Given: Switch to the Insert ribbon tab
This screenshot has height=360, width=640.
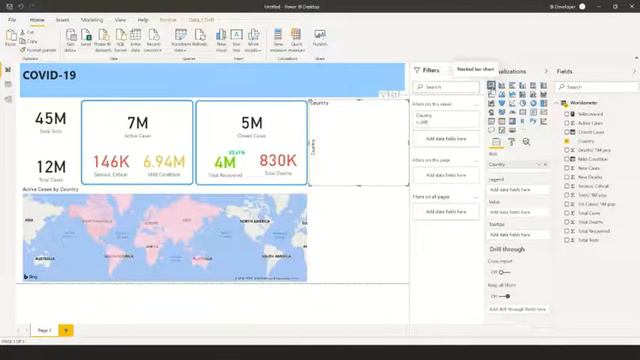Looking at the screenshot, I should 62,20.
